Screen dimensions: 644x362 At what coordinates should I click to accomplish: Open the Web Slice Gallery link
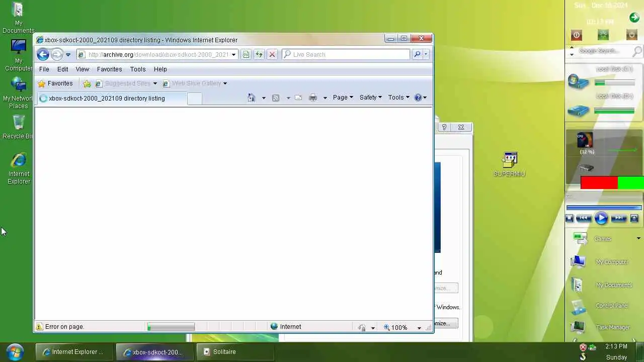point(192,83)
